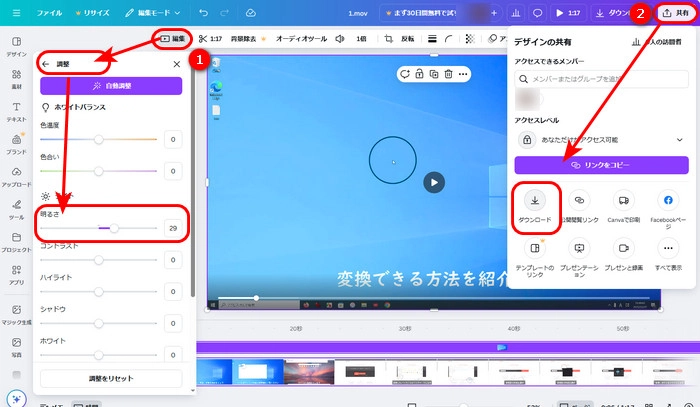Click the purple リンクをコピー button

point(601,165)
